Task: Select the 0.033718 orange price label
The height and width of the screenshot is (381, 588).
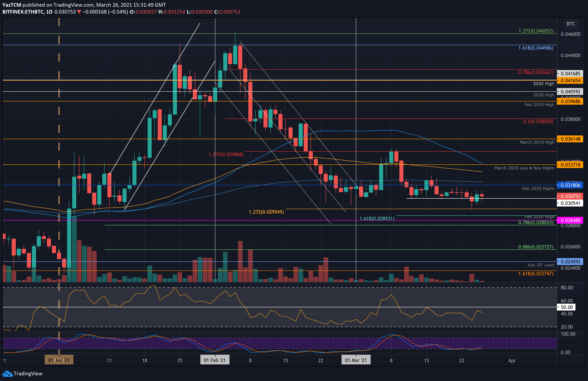Action: pyautogui.click(x=570, y=165)
